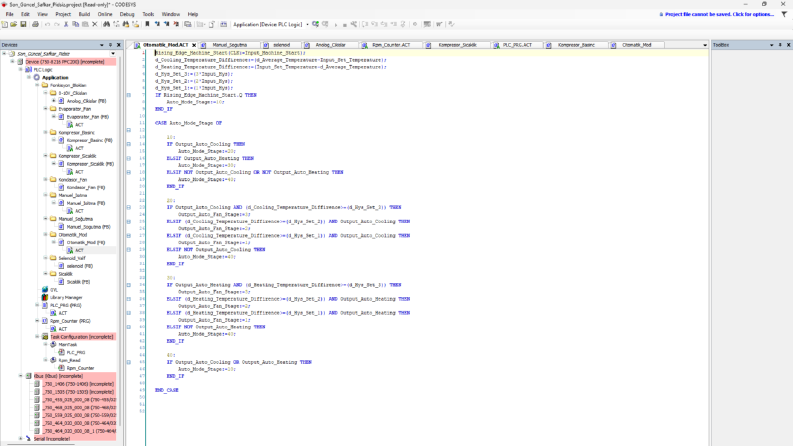
Task: Collapse the Rpm_Counter (PRG) node
Action: 37,321
